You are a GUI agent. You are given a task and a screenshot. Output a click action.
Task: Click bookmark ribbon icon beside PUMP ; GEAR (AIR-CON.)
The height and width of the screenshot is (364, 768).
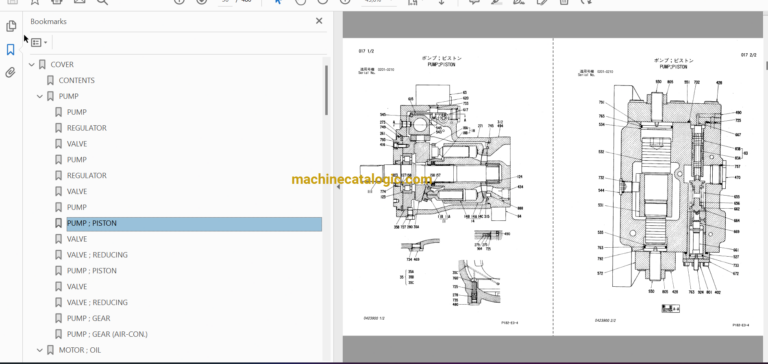pyautogui.click(x=58, y=334)
